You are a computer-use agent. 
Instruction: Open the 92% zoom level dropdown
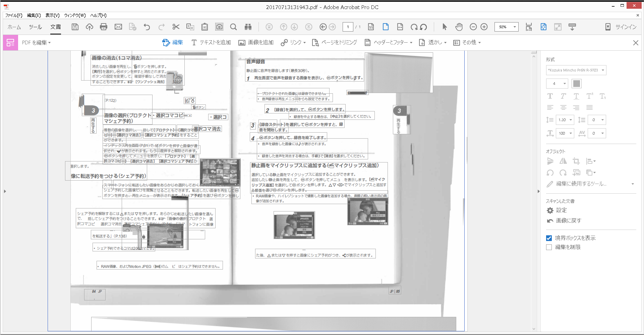click(515, 27)
